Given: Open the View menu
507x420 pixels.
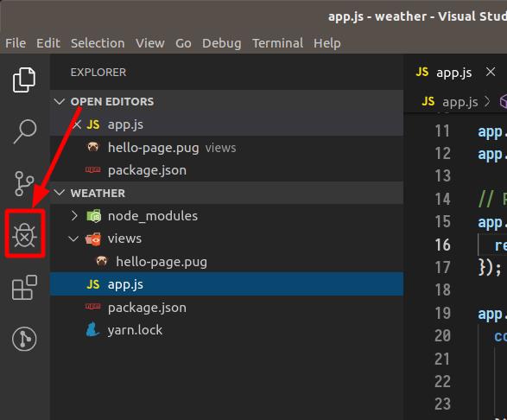Looking at the screenshot, I should [x=150, y=43].
